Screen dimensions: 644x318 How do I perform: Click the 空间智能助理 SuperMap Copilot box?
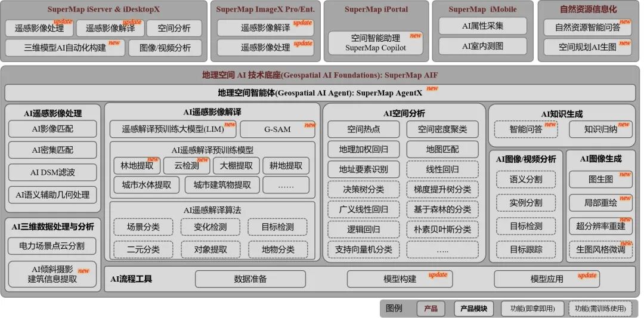coord(375,43)
